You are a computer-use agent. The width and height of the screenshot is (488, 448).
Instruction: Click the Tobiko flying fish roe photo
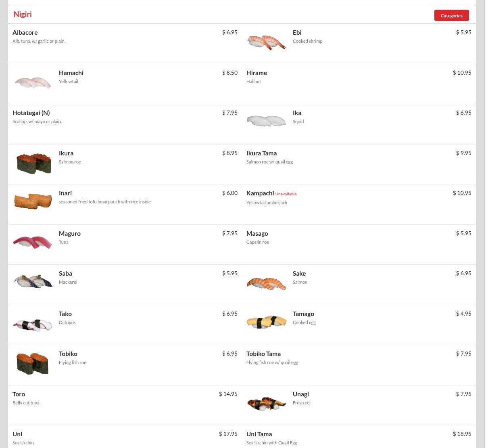33,364
